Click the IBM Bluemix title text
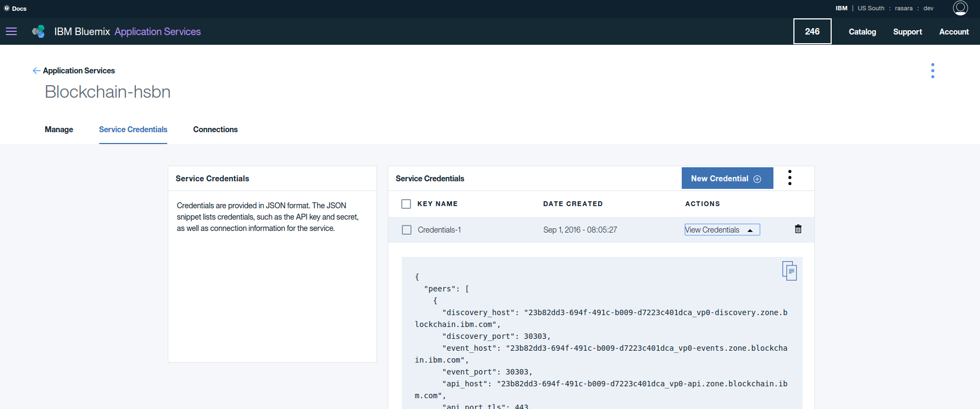The width and height of the screenshot is (980, 409). coord(82,32)
